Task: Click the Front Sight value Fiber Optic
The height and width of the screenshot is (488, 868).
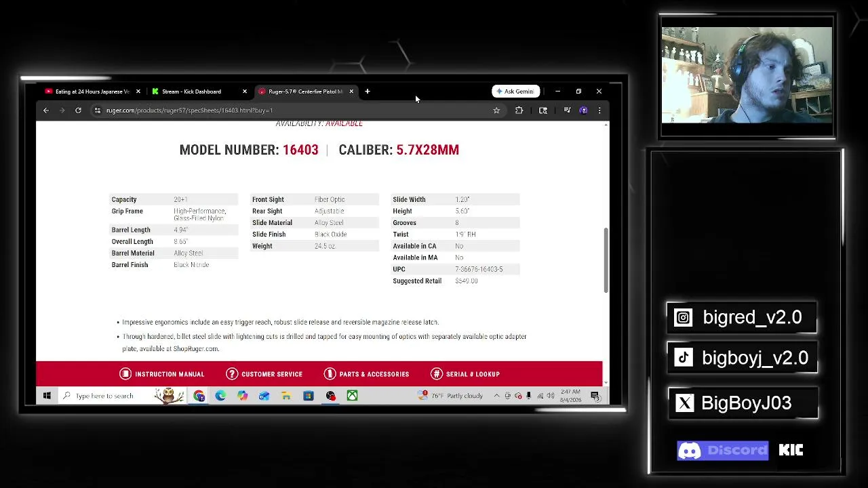Action: [x=330, y=199]
